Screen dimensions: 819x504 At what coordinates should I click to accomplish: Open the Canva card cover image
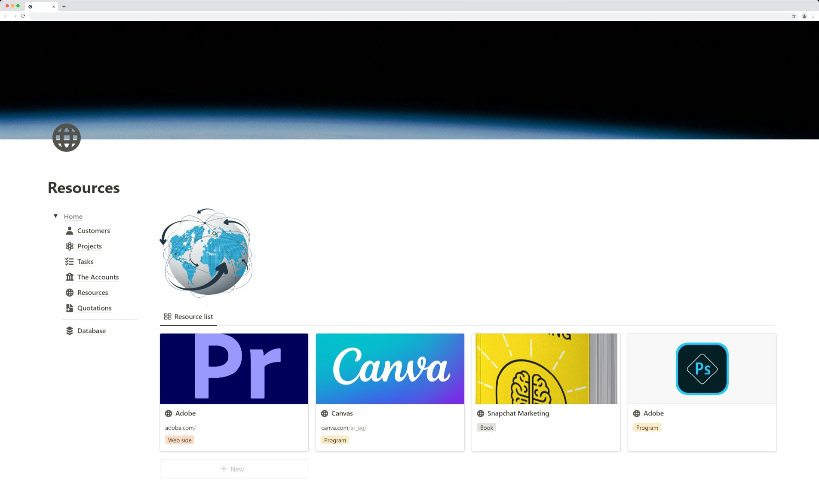[x=390, y=369]
